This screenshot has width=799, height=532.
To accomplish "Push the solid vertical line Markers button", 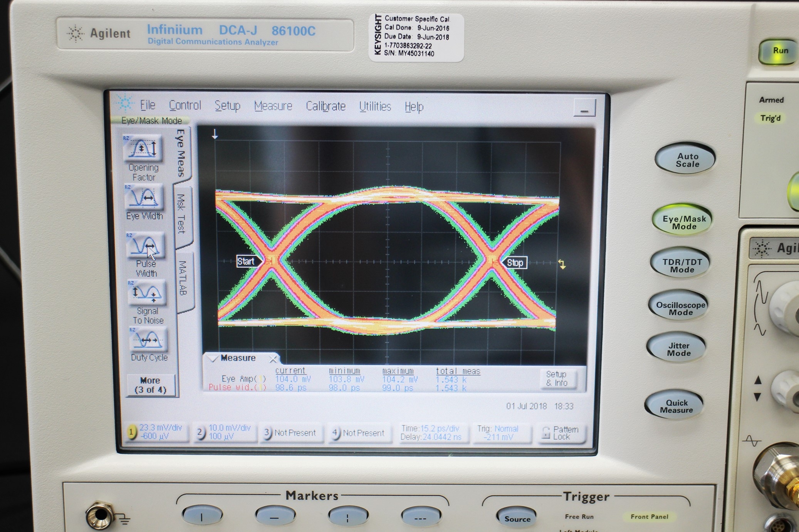I will pyautogui.click(x=202, y=516).
